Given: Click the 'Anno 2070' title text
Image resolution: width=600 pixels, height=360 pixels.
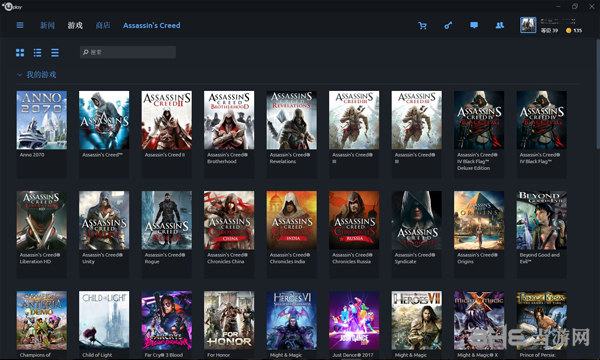Looking at the screenshot, I should [32, 155].
